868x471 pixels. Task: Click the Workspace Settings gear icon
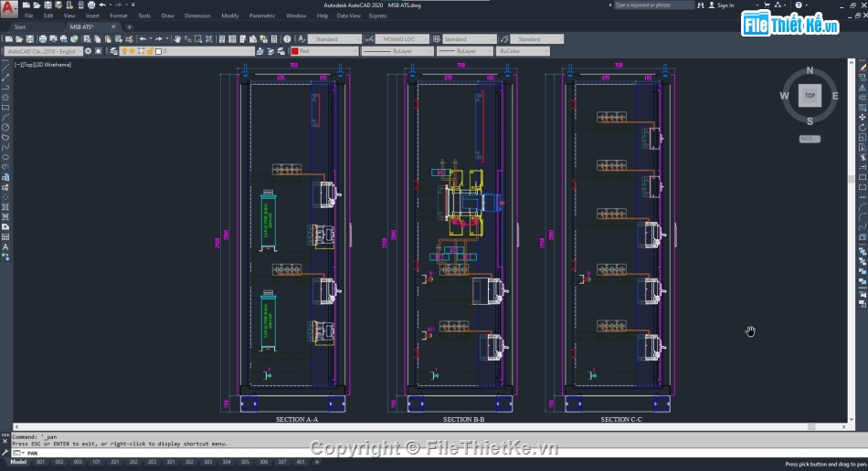coord(88,51)
